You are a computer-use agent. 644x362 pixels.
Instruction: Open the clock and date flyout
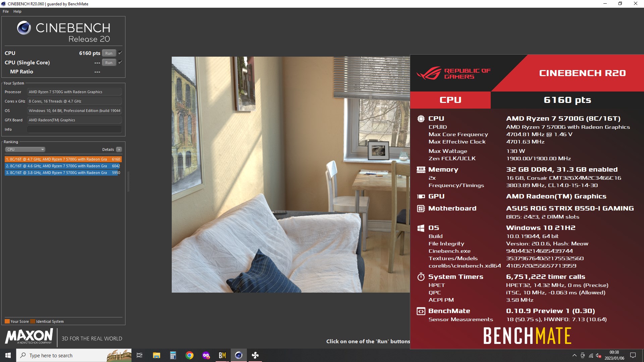click(614, 355)
